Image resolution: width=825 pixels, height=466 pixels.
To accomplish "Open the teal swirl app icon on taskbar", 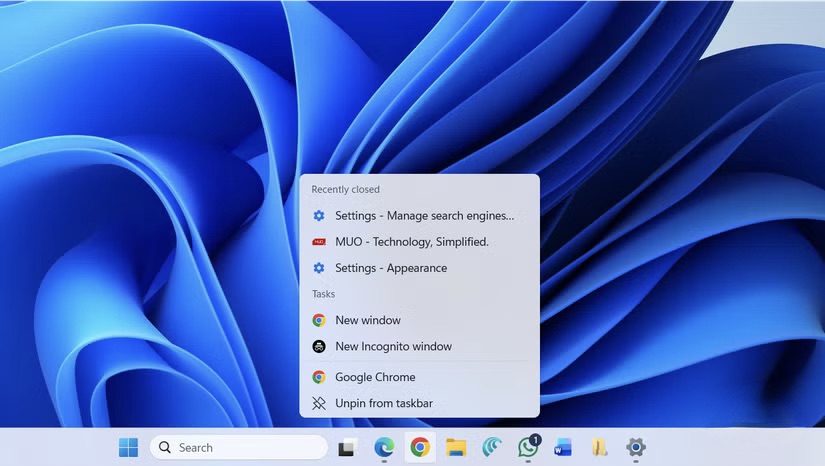I will (x=492, y=448).
